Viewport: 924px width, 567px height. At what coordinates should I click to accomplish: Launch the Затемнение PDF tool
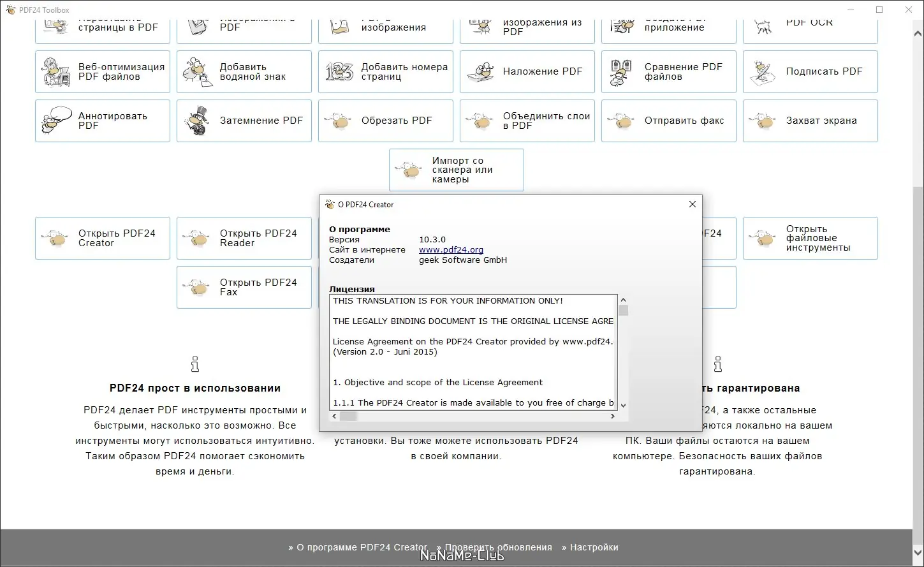click(244, 121)
